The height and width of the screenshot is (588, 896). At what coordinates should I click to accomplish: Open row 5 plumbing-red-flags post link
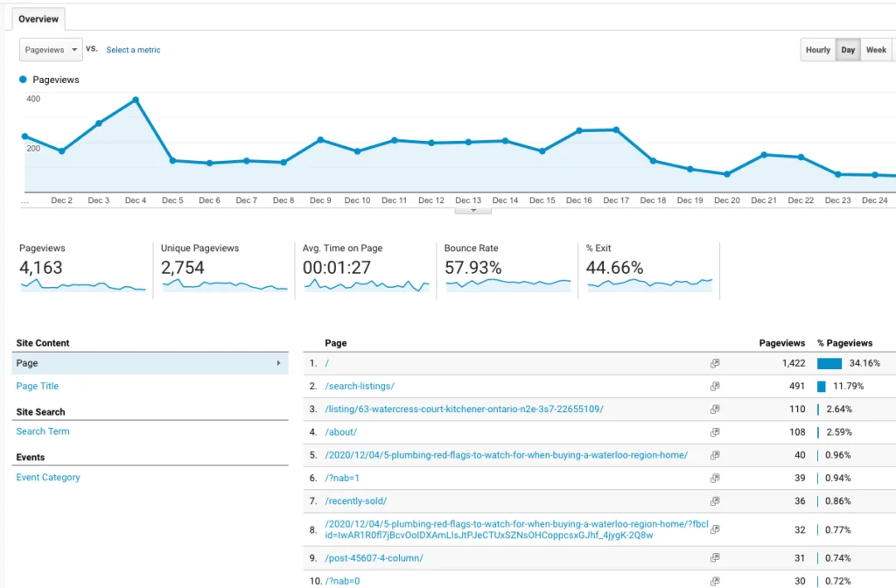507,455
